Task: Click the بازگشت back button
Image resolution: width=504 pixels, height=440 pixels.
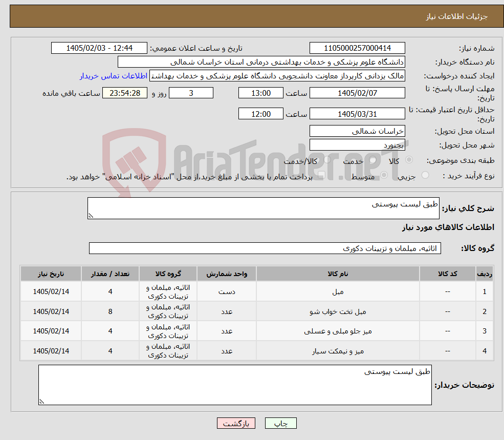Action: 236,423
